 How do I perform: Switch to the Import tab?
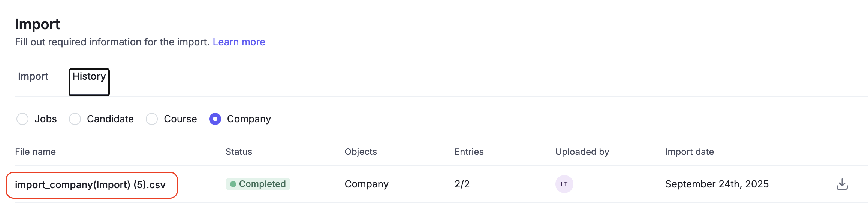(33, 76)
